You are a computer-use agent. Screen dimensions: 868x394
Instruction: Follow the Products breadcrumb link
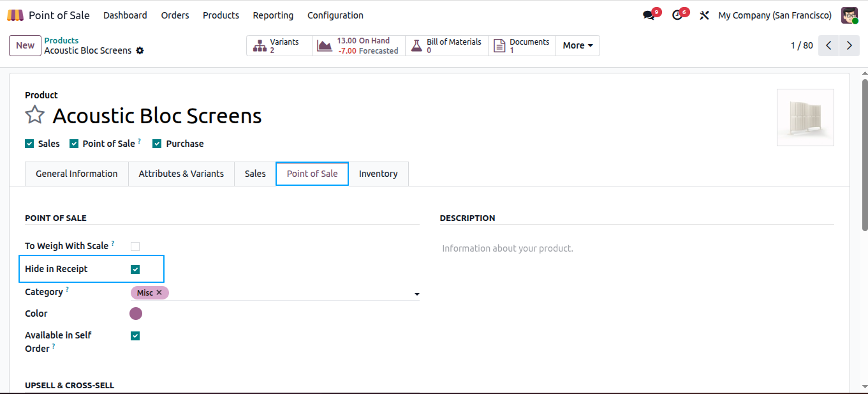coord(61,40)
